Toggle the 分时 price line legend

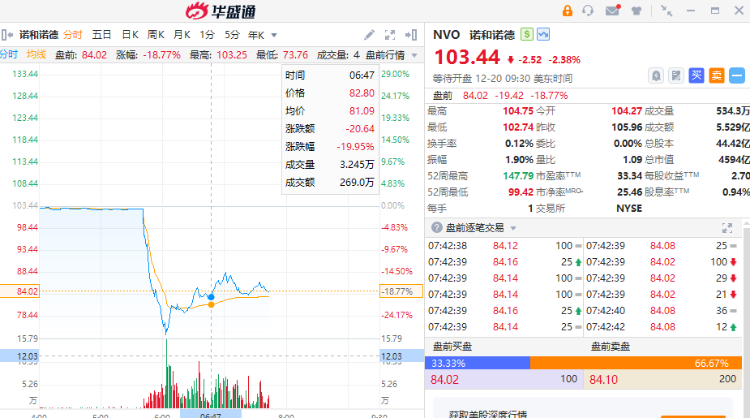(9, 54)
